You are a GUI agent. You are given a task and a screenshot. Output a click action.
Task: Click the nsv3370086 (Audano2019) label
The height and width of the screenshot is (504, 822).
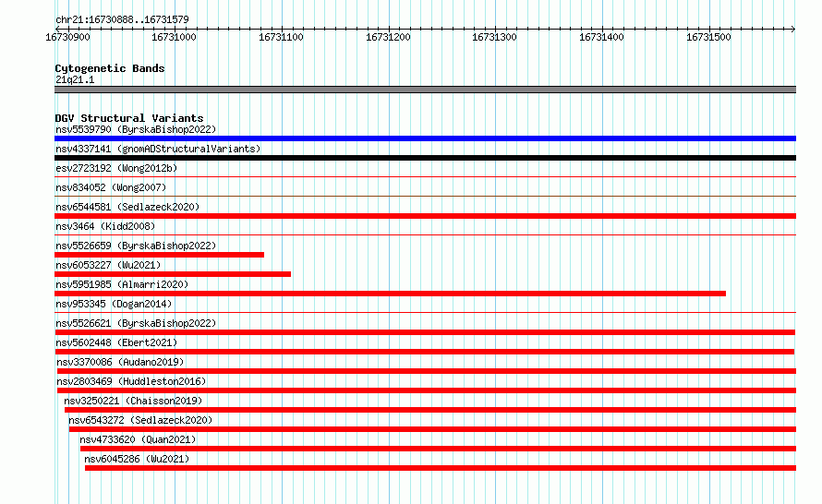(120, 362)
